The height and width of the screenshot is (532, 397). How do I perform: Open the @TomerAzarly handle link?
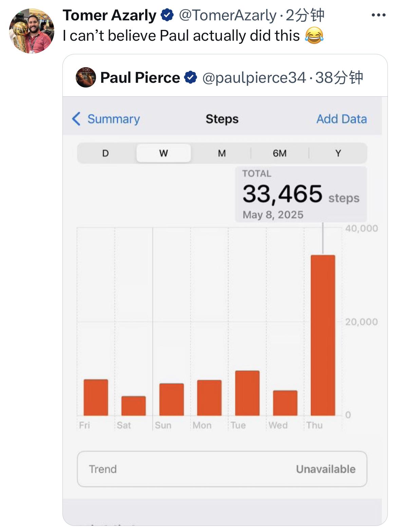tap(227, 15)
